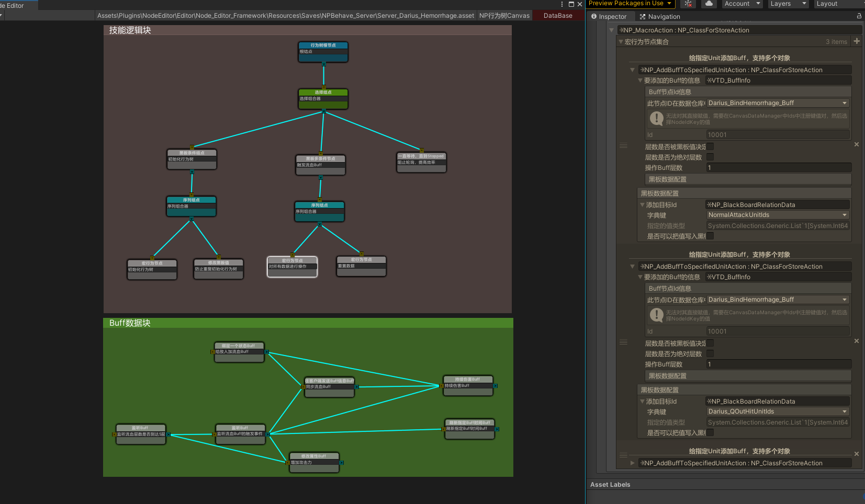The image size is (865, 504).
Task: Click the drag handle of the first list element
Action: click(x=623, y=144)
